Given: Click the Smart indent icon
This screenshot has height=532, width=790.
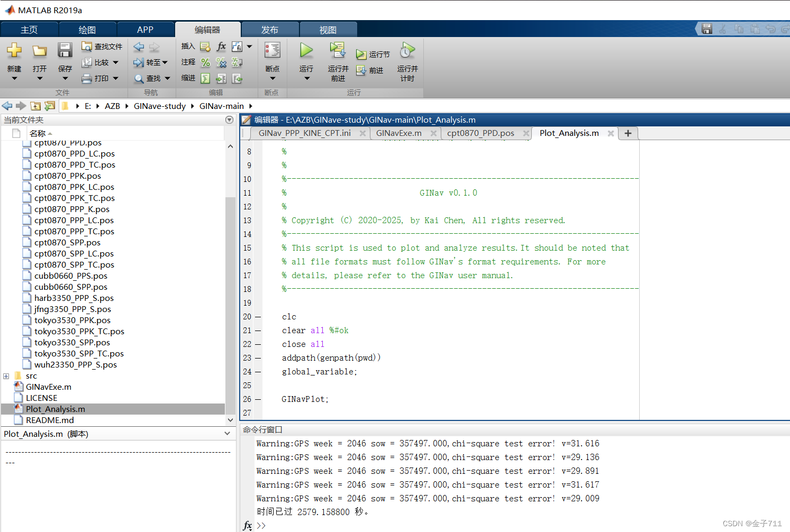Looking at the screenshot, I should [205, 78].
